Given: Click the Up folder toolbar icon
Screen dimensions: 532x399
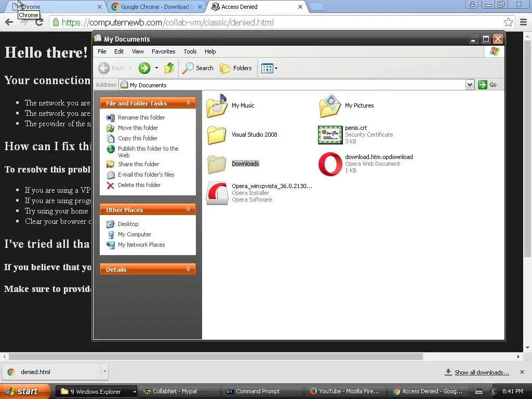Looking at the screenshot, I should pyautogui.click(x=169, y=68).
